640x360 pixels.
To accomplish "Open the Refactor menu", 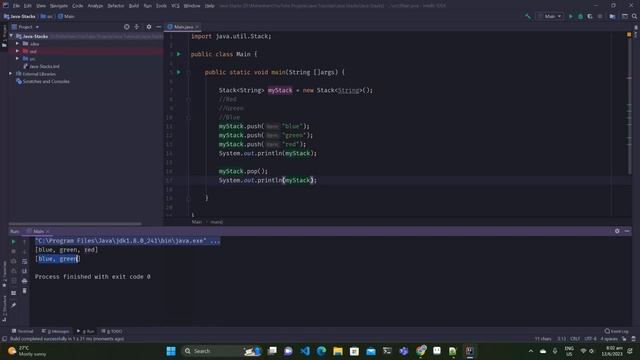I will click(x=116, y=6).
